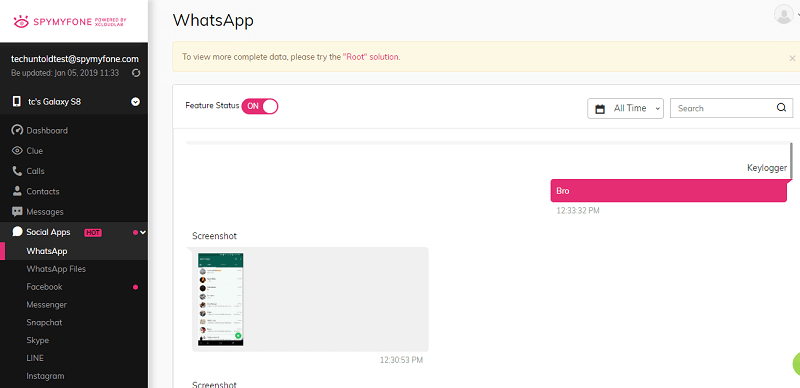Click the 12:30:53 PM timestamp
The height and width of the screenshot is (388, 800).
tap(402, 360)
